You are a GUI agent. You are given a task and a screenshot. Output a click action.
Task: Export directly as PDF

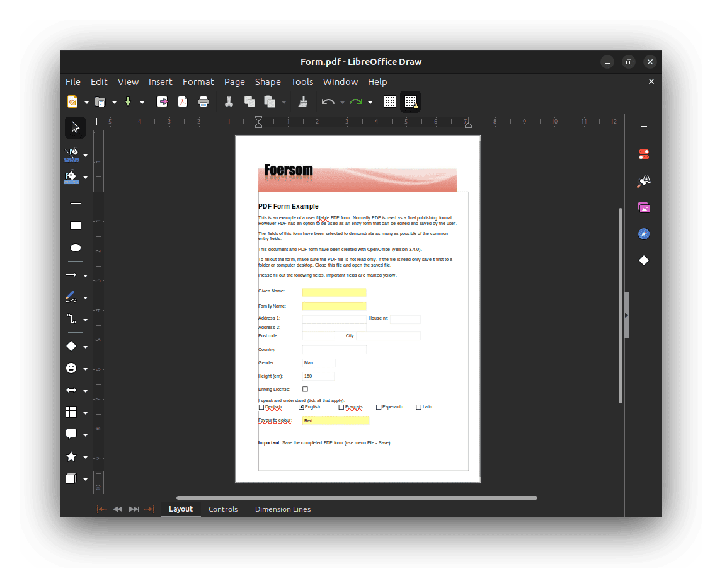pos(183,101)
